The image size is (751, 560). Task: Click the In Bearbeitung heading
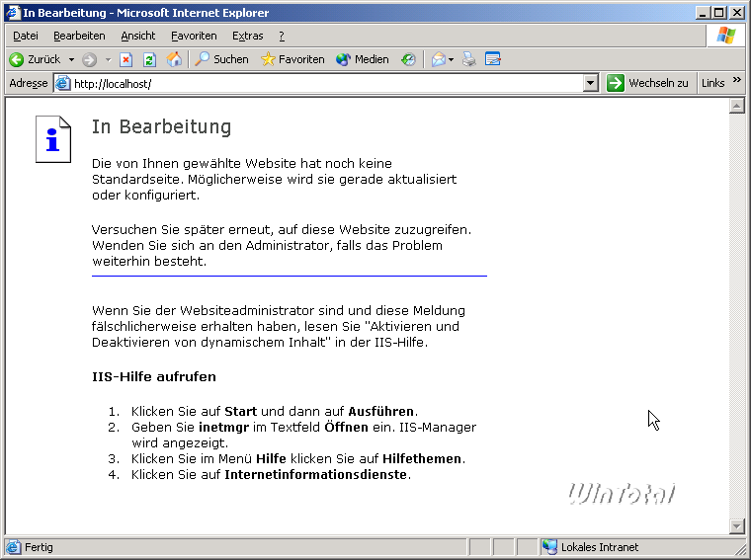click(161, 127)
